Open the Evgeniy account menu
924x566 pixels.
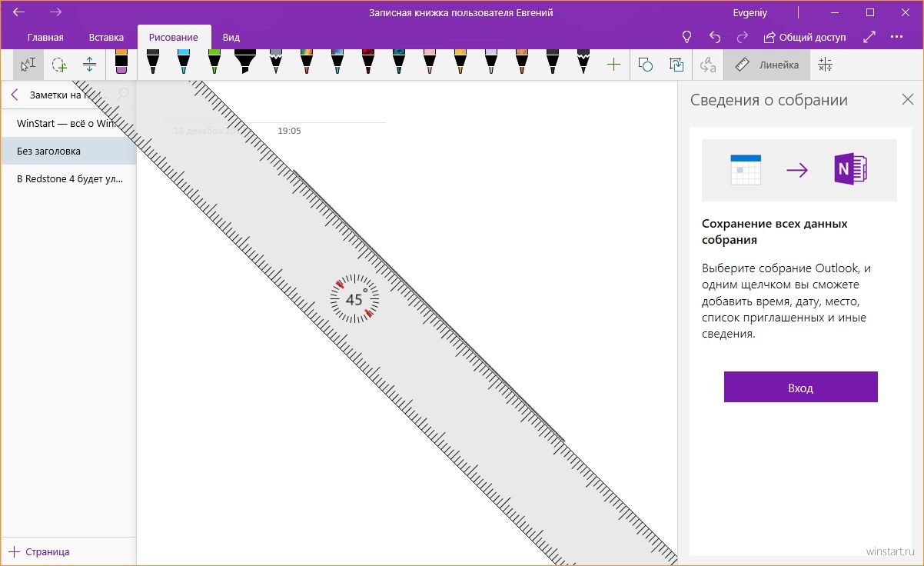pyautogui.click(x=751, y=13)
